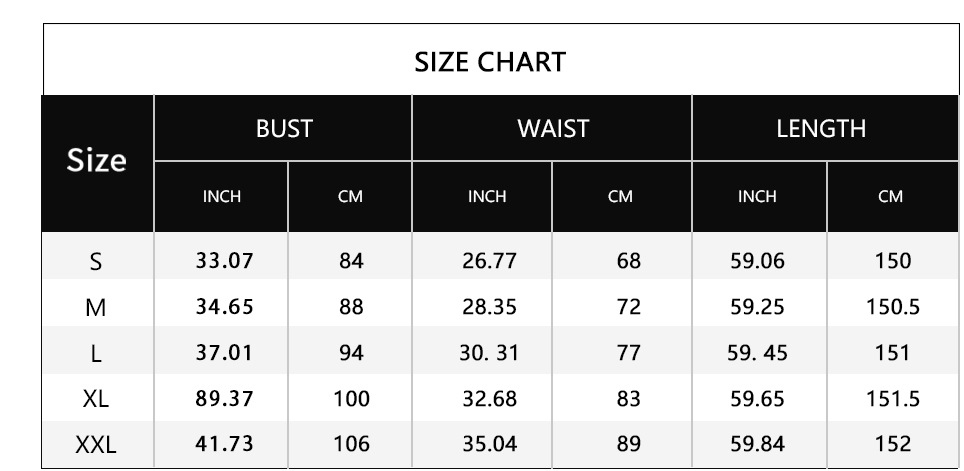Click waist value 30. 31 inches

[x=489, y=353]
